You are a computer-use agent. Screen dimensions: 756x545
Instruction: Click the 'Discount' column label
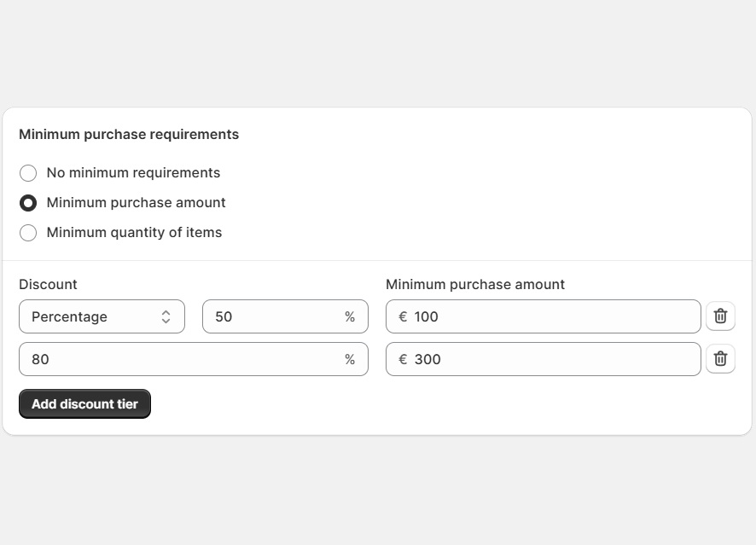pyautogui.click(x=48, y=284)
